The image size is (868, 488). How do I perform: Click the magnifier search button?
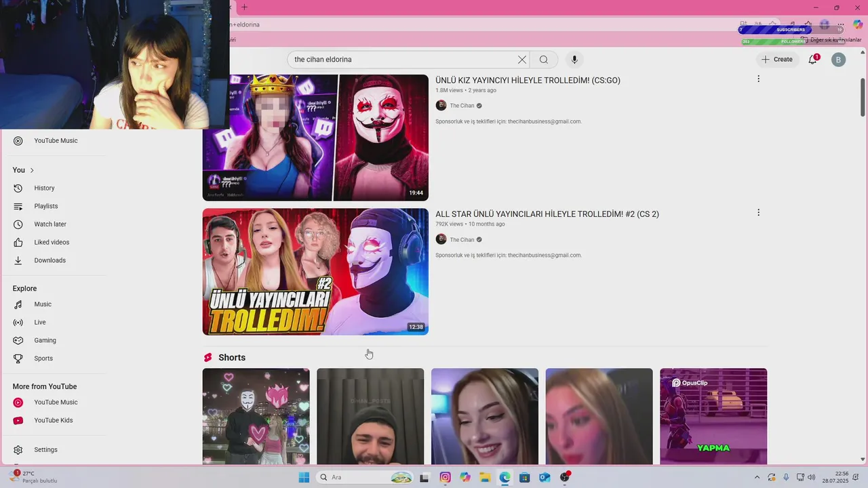544,60
